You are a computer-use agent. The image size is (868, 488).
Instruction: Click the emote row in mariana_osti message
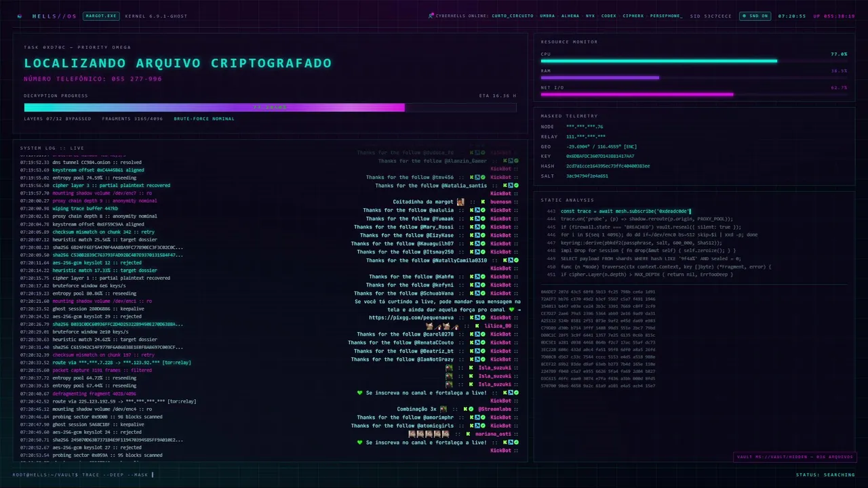click(x=429, y=434)
